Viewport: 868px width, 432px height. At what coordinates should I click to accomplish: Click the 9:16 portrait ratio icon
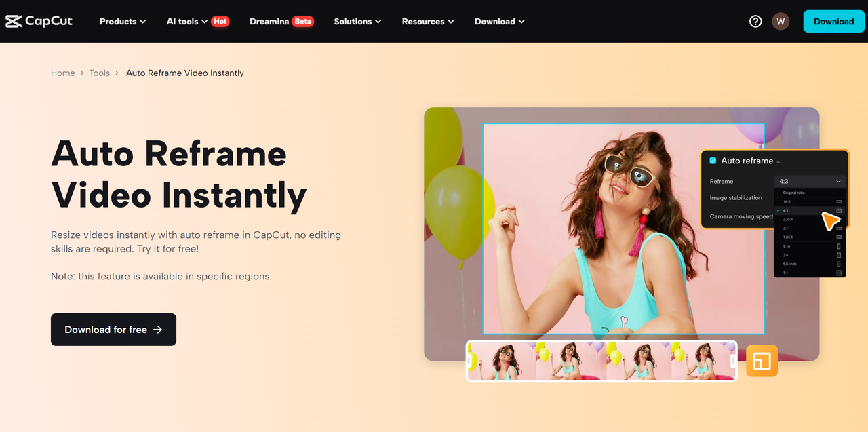point(839,246)
